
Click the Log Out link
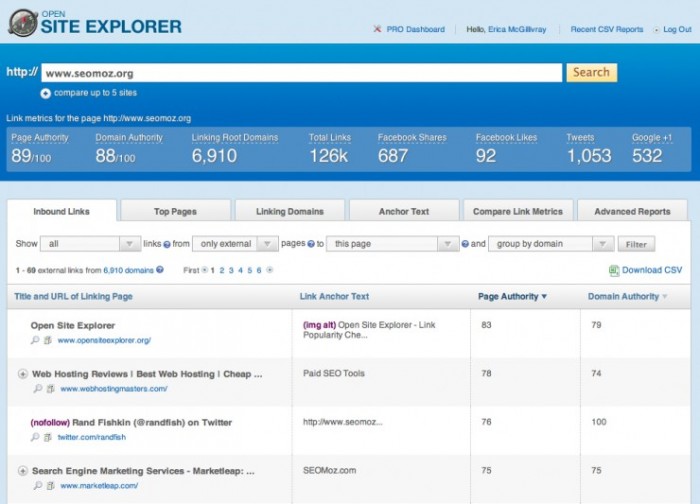click(x=677, y=29)
